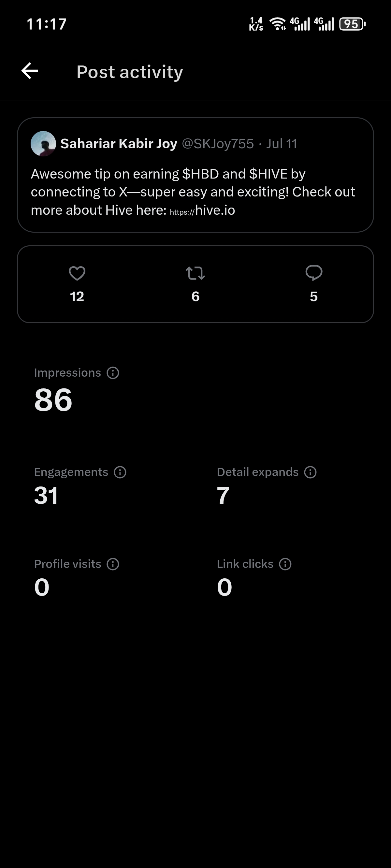Screen dimensions: 391x868
Task: Tap the repost arrows icon
Action: tap(195, 273)
